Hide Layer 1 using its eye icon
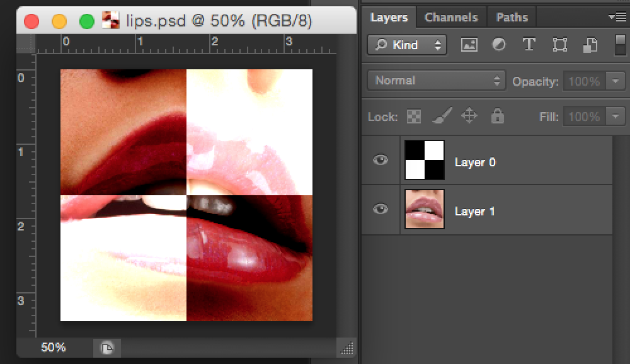 click(381, 210)
